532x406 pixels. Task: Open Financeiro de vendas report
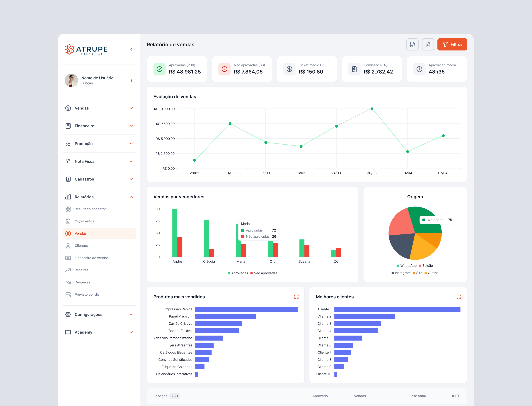coord(91,258)
